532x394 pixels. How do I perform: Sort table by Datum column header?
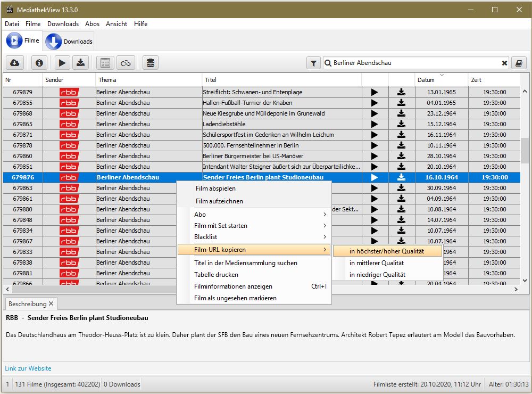442,80
